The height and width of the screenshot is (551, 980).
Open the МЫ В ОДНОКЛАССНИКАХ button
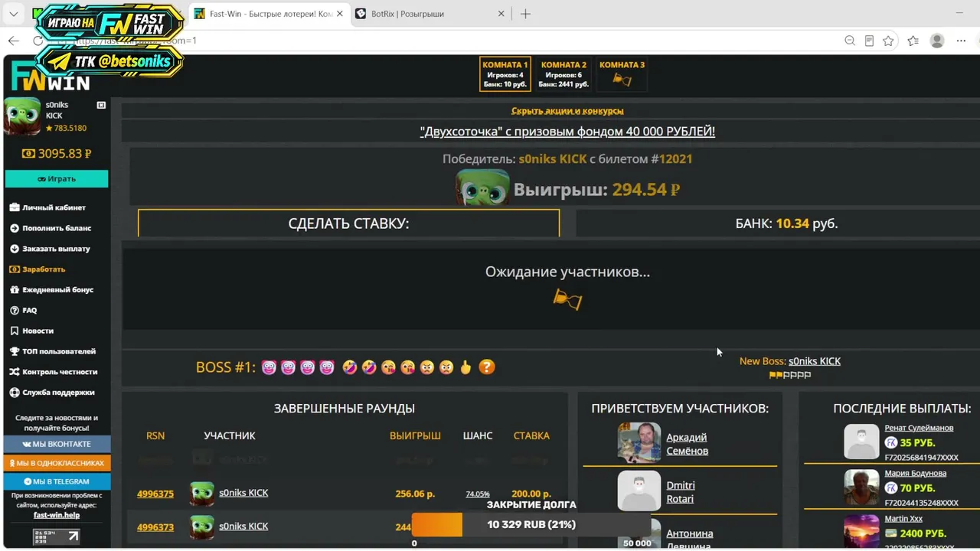(x=57, y=463)
